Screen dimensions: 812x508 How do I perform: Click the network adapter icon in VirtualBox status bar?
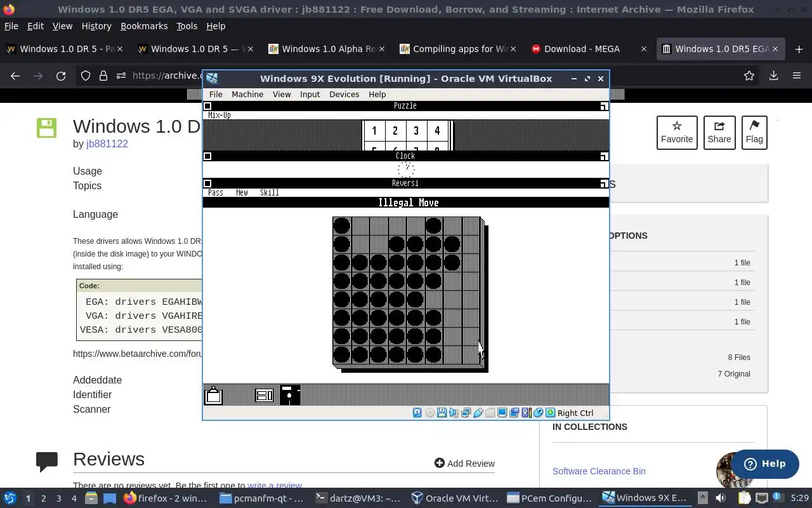point(466,413)
